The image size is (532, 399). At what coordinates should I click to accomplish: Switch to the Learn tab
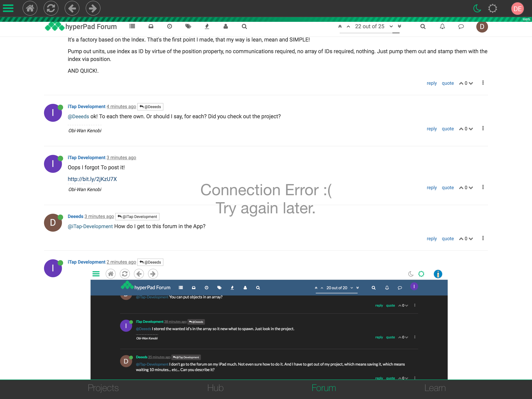435,388
